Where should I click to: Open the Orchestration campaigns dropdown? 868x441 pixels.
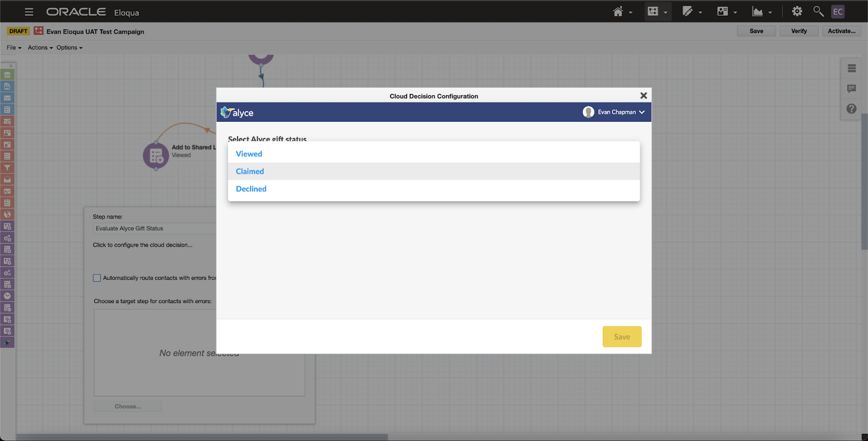(x=658, y=11)
